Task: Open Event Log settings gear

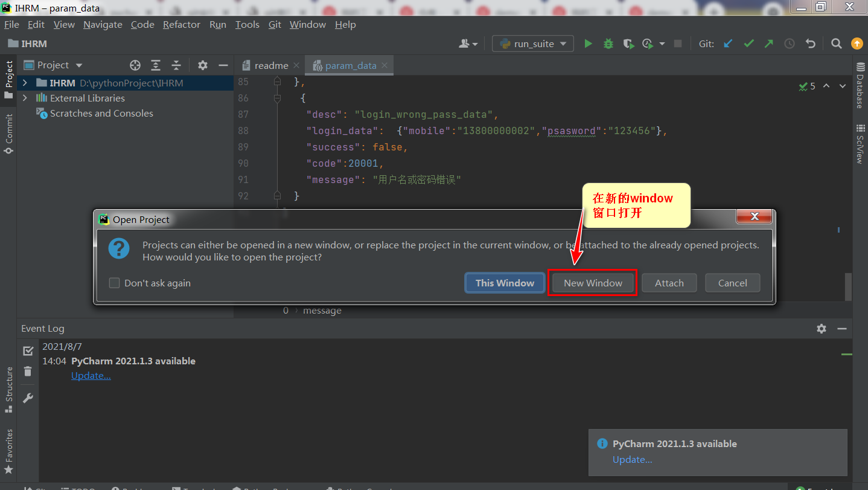Action: pos(822,329)
